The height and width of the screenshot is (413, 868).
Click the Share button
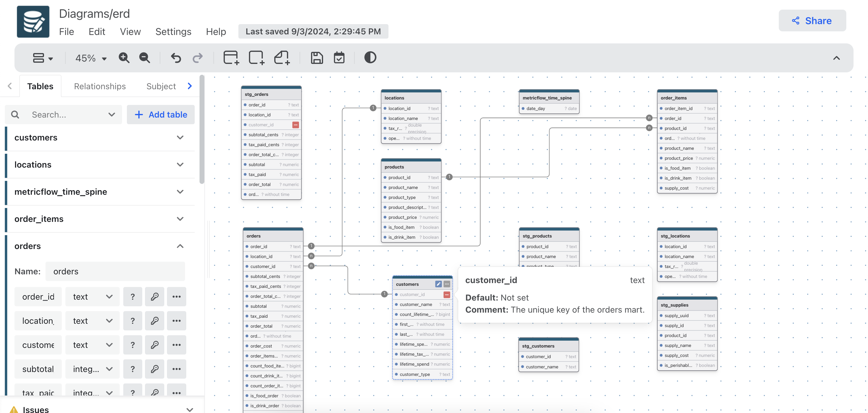813,20
